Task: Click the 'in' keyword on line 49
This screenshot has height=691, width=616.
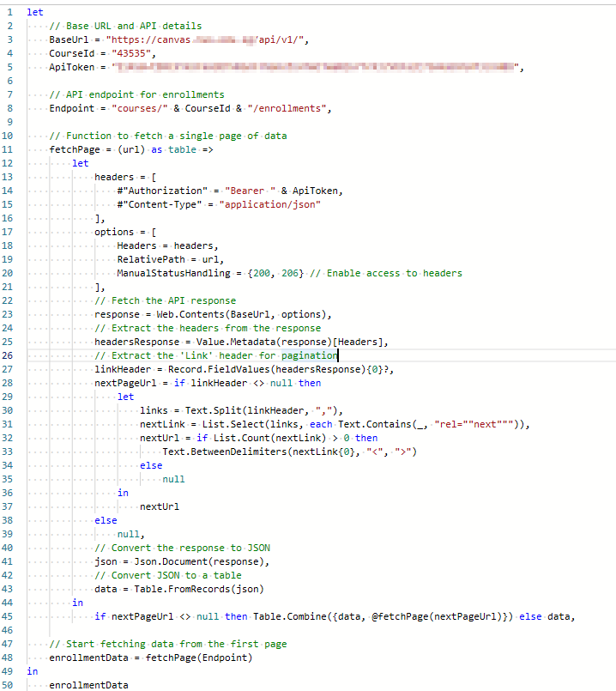Action: click(x=32, y=671)
